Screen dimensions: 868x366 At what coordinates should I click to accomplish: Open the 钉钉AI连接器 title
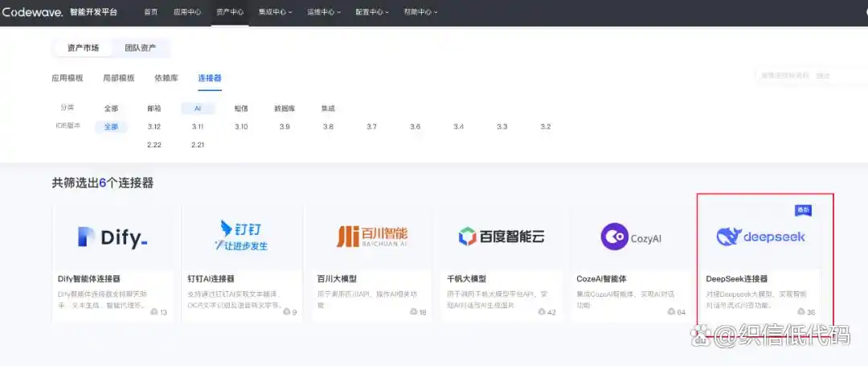click(211, 278)
